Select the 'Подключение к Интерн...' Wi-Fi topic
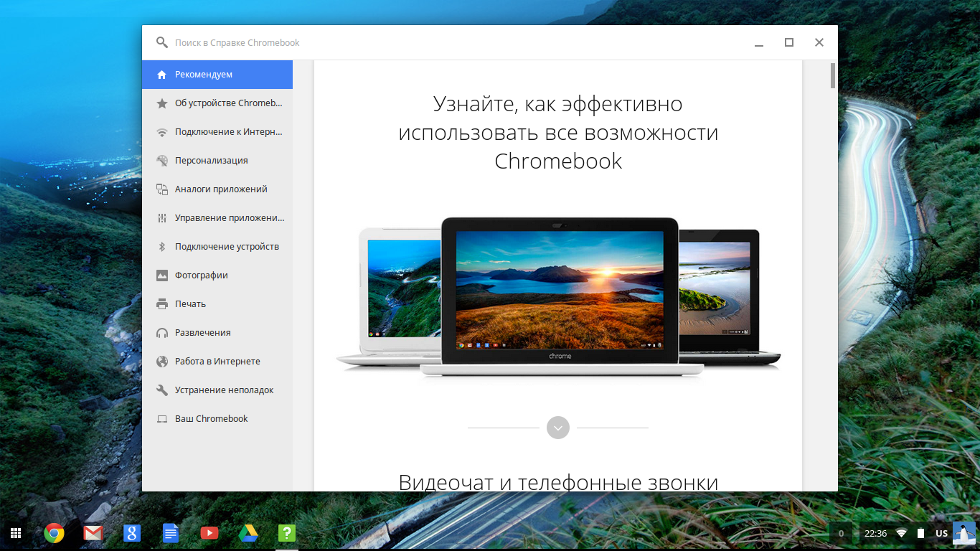 point(217,132)
